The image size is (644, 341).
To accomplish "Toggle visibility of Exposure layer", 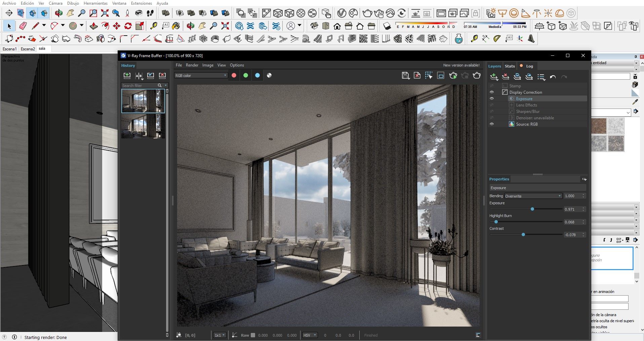I will [x=492, y=99].
